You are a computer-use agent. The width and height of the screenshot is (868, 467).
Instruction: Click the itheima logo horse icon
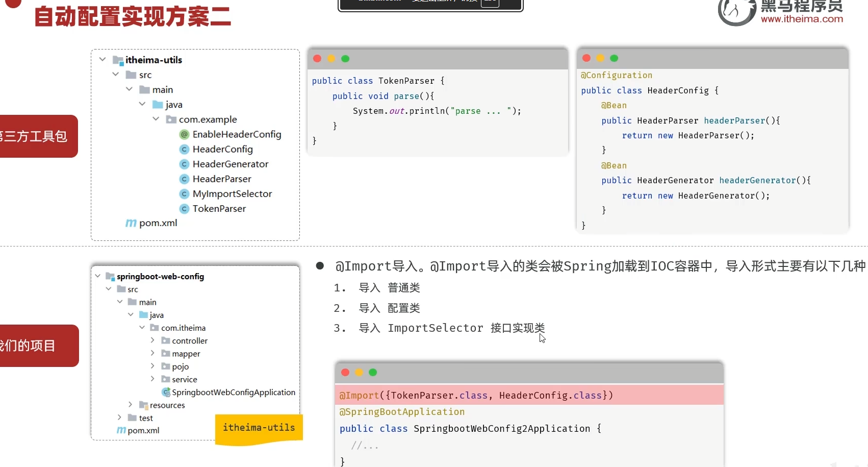[736, 11]
